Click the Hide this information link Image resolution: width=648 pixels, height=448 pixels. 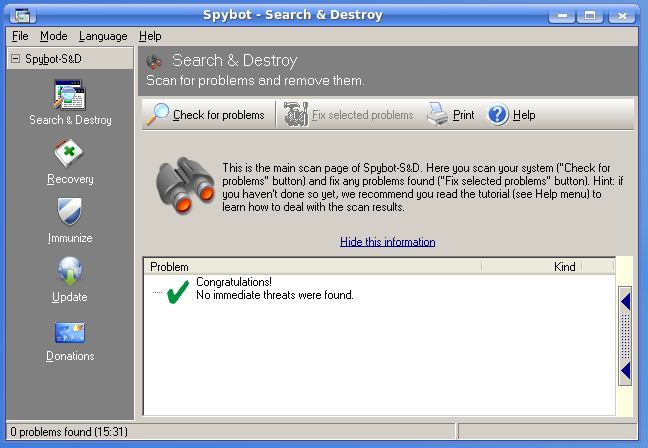[x=387, y=242]
